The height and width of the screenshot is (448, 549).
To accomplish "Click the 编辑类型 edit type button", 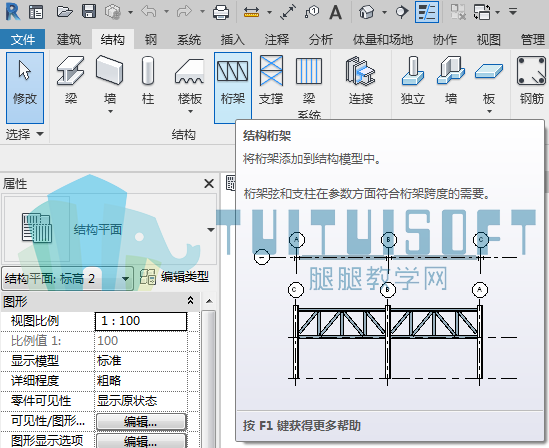I will [x=174, y=277].
